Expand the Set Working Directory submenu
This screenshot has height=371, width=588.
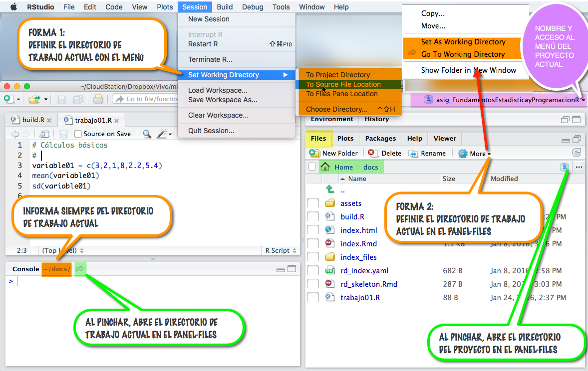(237, 75)
